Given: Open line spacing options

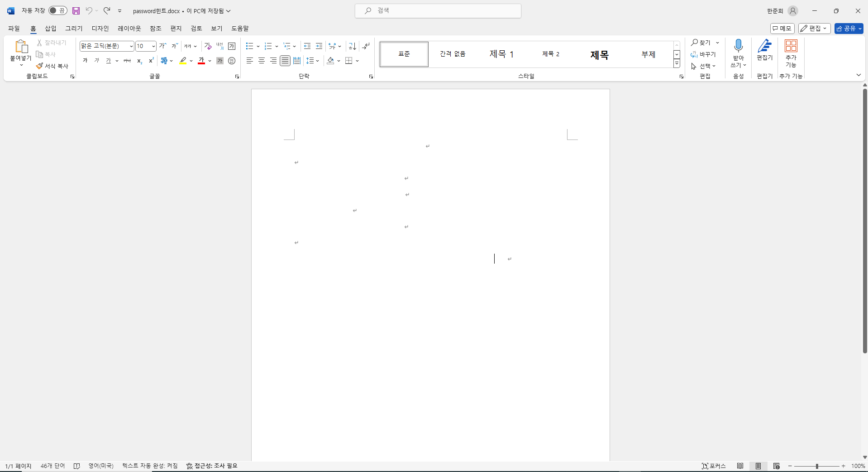Looking at the screenshot, I should tap(312, 60).
